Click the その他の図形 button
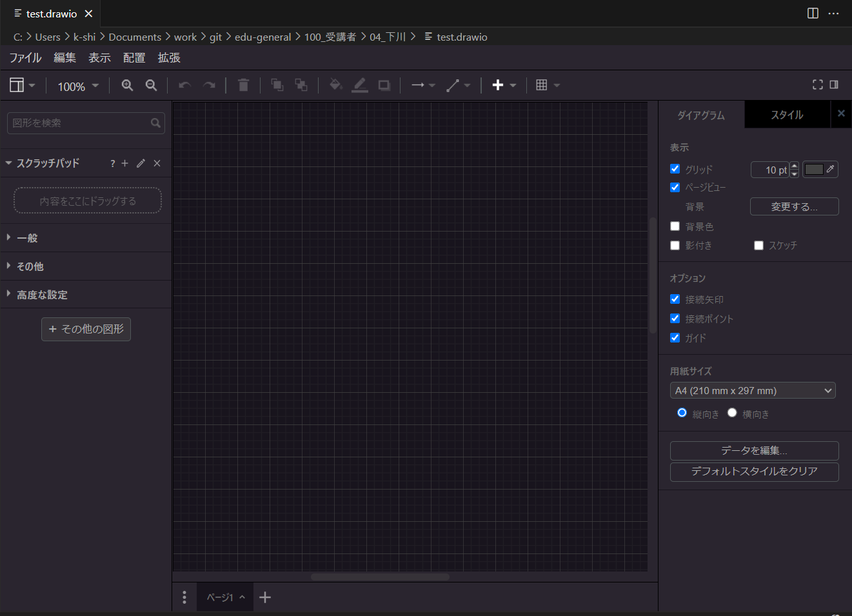 click(86, 329)
